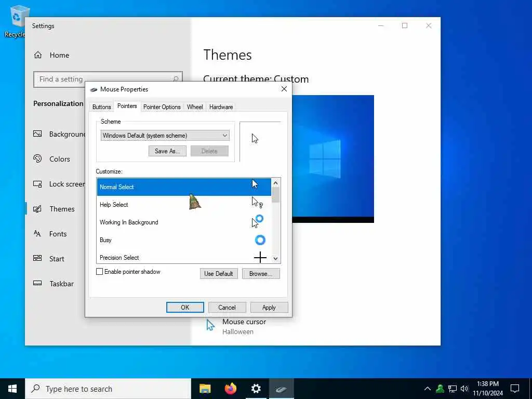Open the Windows Start menu
The height and width of the screenshot is (399, 532).
[12, 389]
